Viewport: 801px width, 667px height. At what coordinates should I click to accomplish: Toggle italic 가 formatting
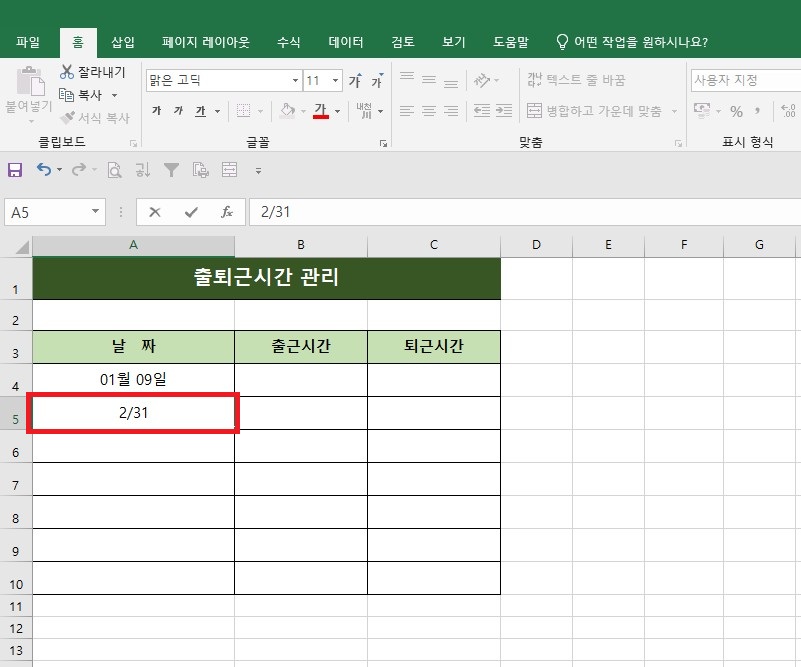[x=178, y=110]
